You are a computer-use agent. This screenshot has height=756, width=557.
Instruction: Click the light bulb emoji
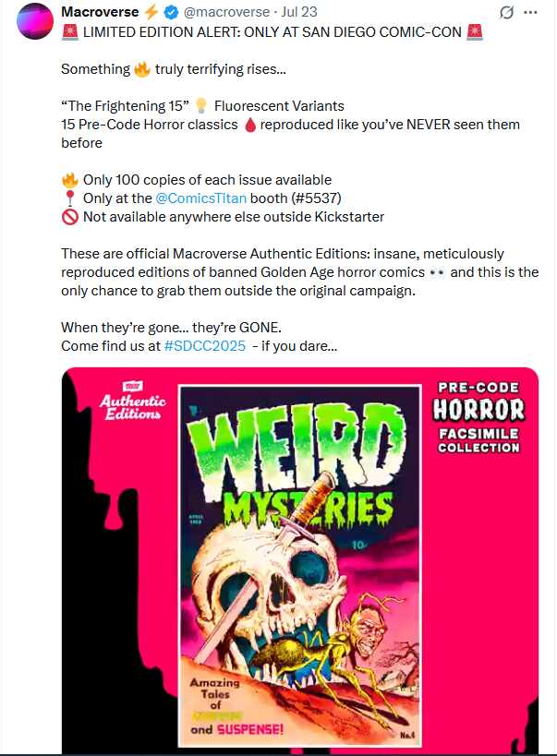(x=201, y=106)
